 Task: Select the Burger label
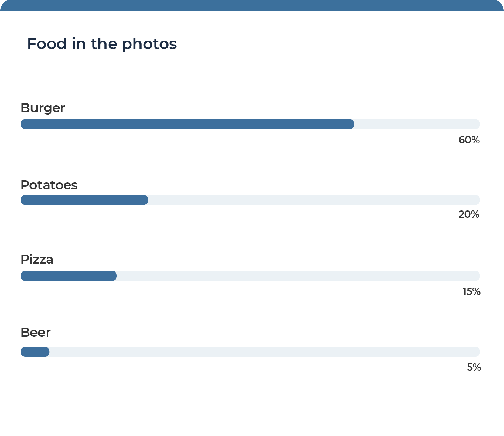43,108
